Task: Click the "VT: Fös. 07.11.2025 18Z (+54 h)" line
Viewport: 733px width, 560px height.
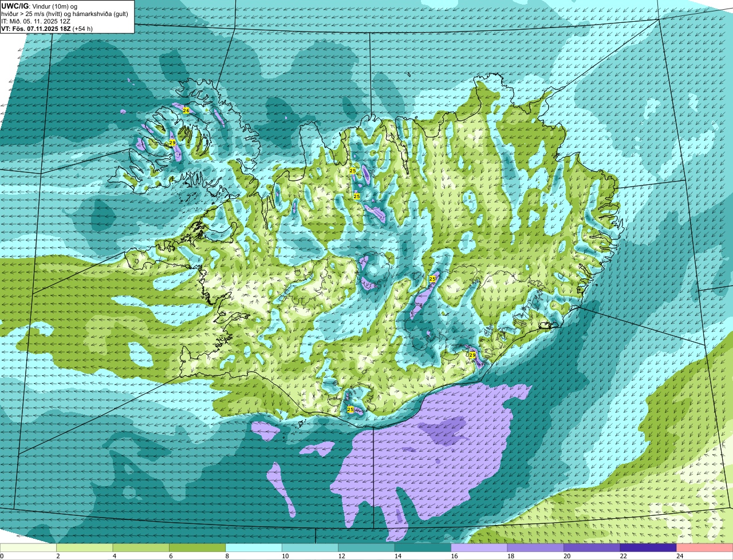Action: (47, 28)
